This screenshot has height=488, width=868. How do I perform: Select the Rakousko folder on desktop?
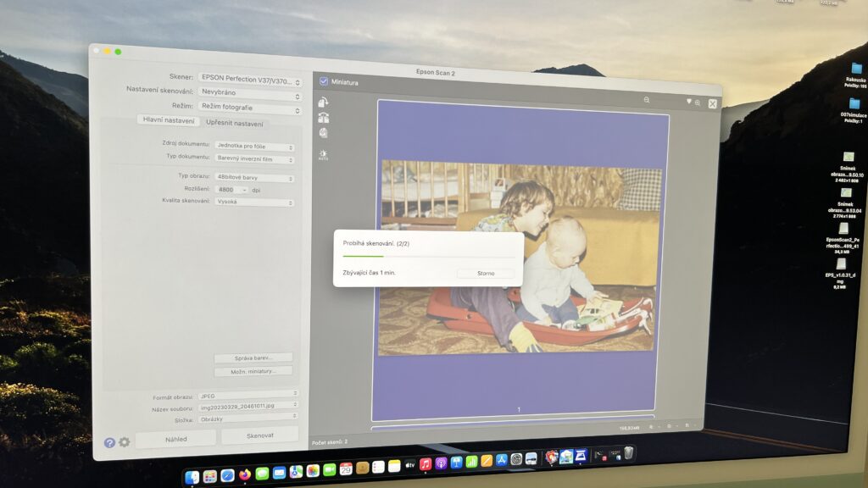[x=856, y=75]
